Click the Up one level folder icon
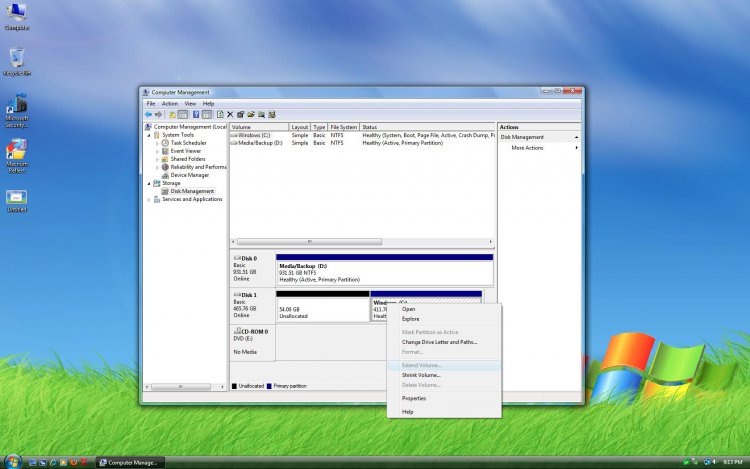 click(x=172, y=115)
